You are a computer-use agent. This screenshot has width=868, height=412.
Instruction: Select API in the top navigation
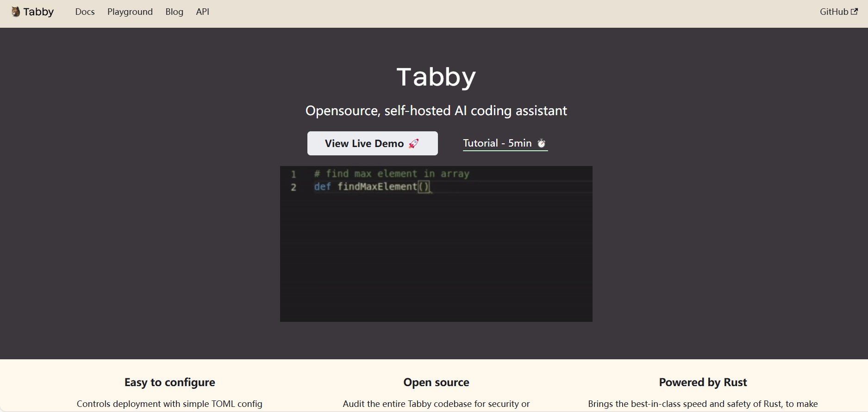(202, 12)
